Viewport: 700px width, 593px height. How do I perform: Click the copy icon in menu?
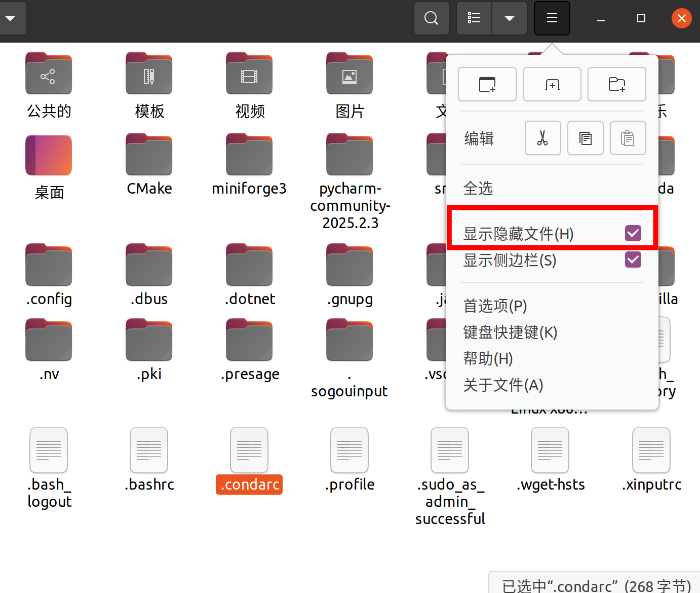[586, 138]
